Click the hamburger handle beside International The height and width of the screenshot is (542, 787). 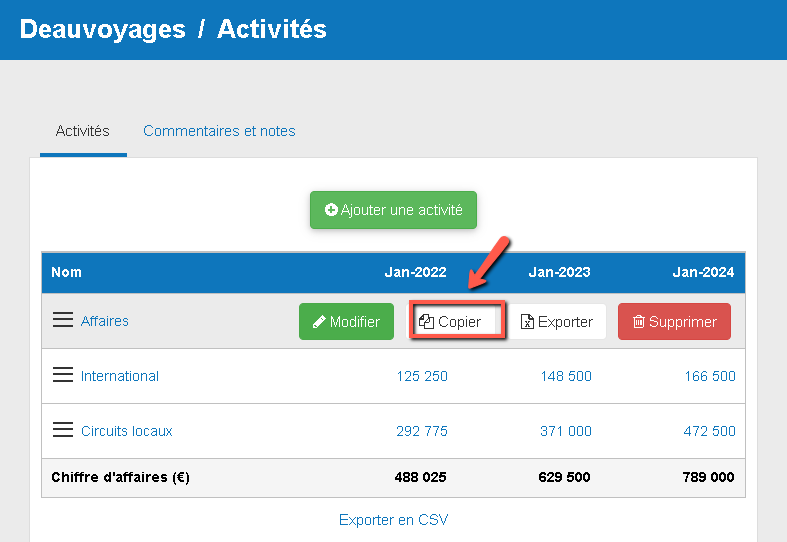pyautogui.click(x=62, y=375)
